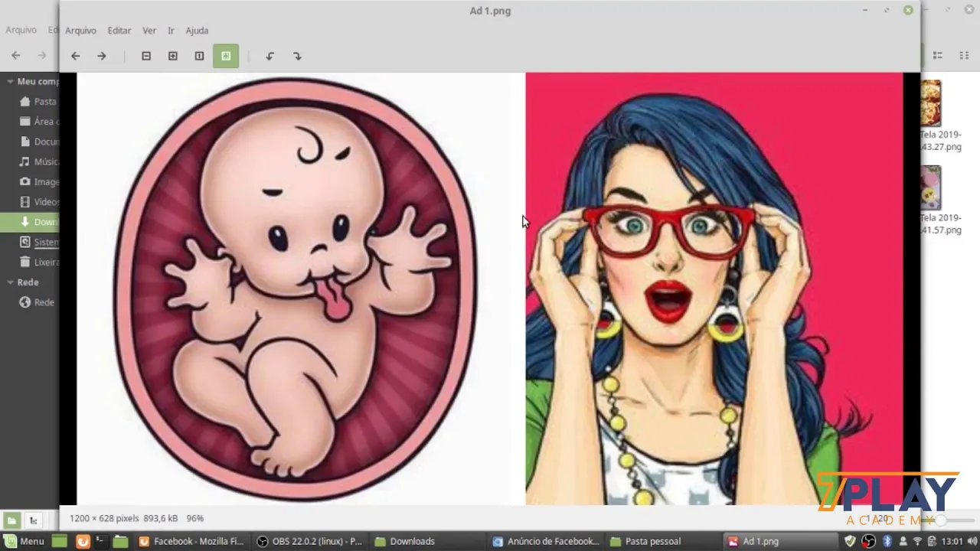Image resolution: width=980 pixels, height=551 pixels.
Task: Open battery/power tray icon
Action: tap(932, 541)
